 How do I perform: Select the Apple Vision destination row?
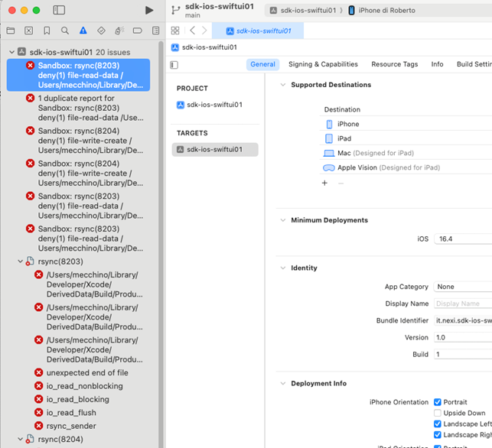click(x=406, y=167)
